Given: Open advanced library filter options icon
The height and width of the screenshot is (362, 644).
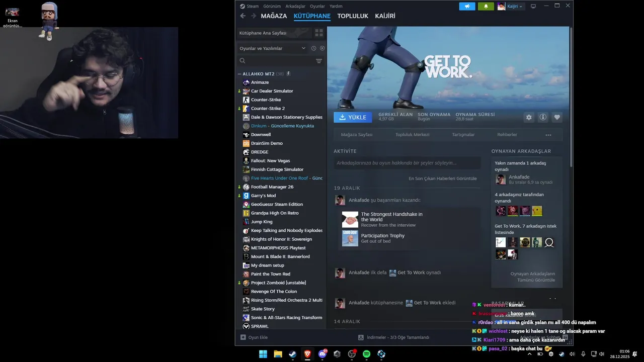Looking at the screenshot, I should [x=319, y=61].
